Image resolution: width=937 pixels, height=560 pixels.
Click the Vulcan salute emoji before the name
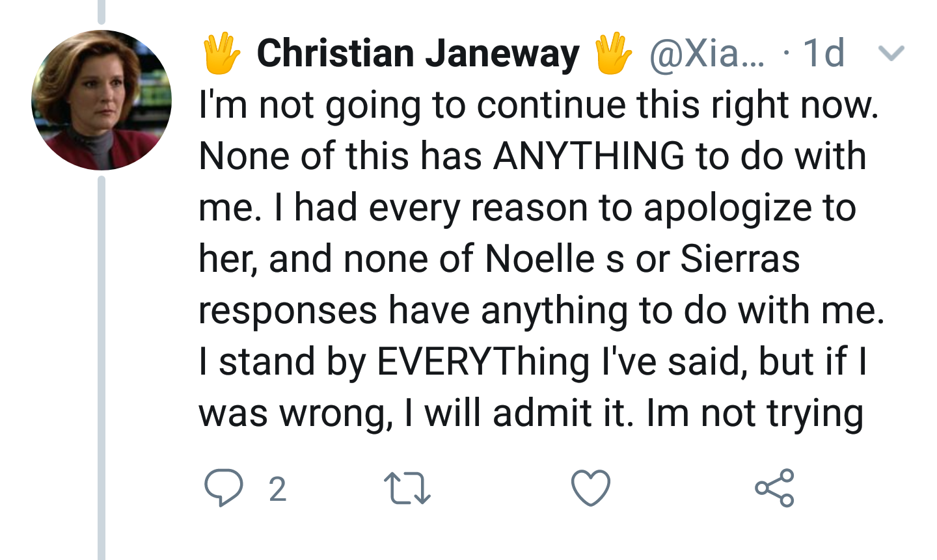point(221,53)
